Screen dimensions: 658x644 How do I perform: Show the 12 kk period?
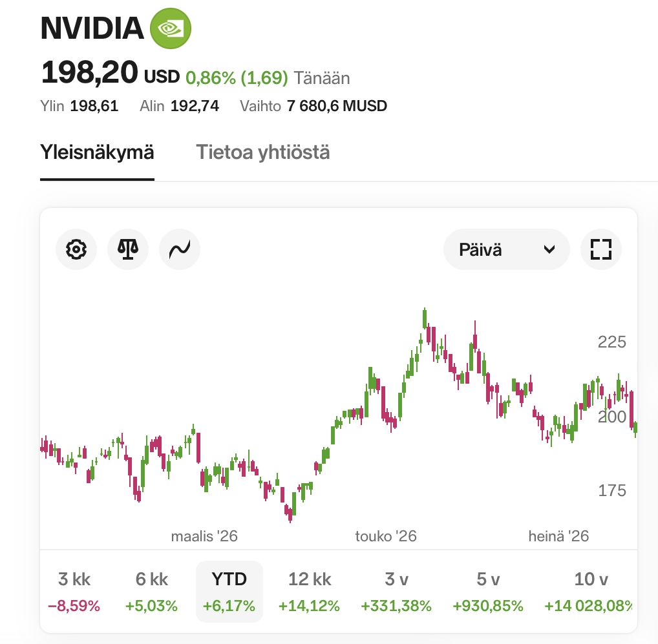point(309,591)
